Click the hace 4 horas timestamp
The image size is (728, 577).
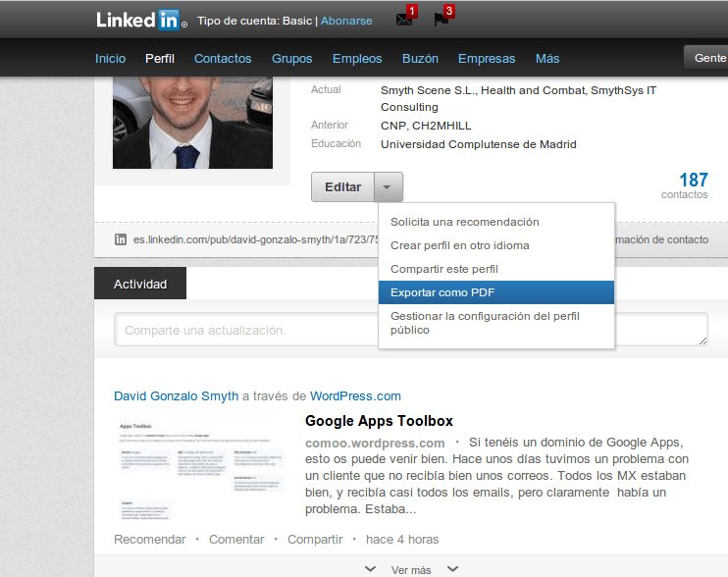[402, 540]
